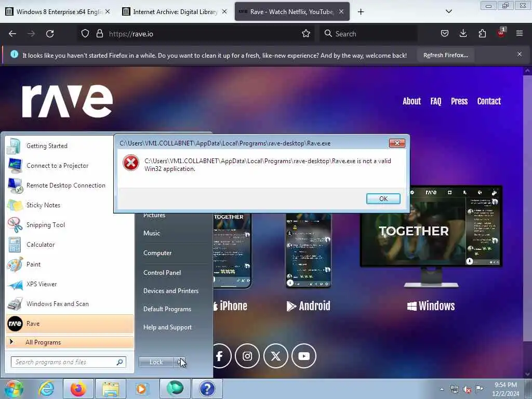
Task: Open the Firefox hamburger application menu
Action: click(520, 34)
